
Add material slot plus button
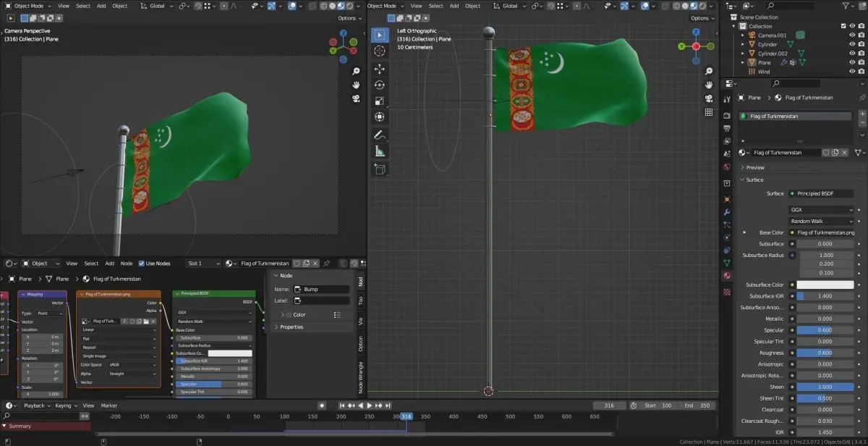(x=861, y=114)
